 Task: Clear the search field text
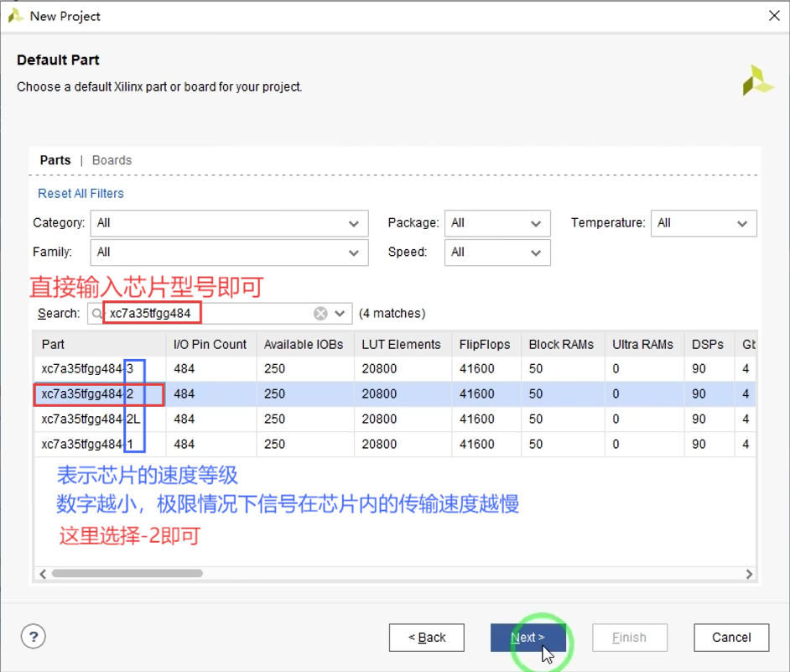[x=320, y=314]
